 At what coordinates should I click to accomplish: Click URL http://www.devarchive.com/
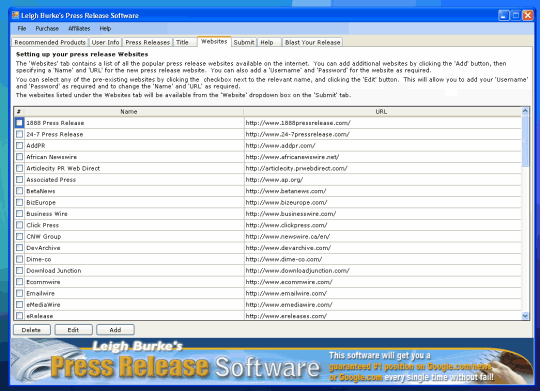pos(288,248)
